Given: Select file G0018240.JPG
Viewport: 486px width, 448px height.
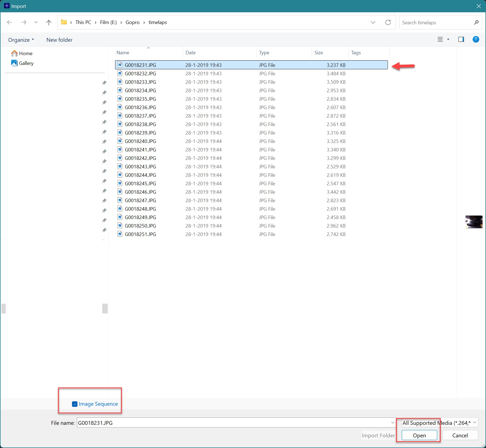Looking at the screenshot, I should point(251,141).
